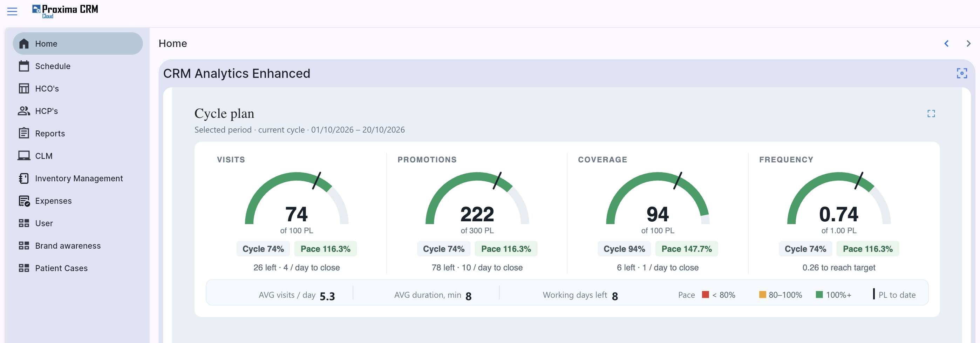
Task: Focus the CRM Analytics Enhanced widget
Action: click(x=962, y=73)
